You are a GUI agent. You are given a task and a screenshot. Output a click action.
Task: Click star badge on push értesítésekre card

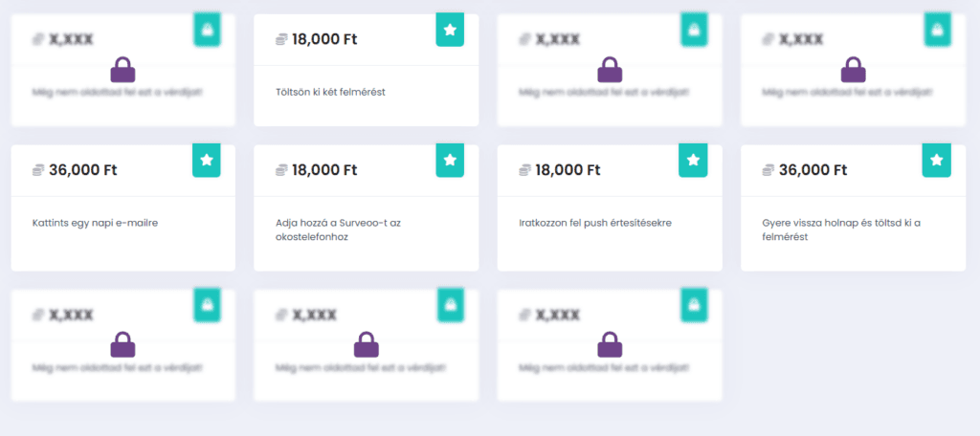point(693,160)
